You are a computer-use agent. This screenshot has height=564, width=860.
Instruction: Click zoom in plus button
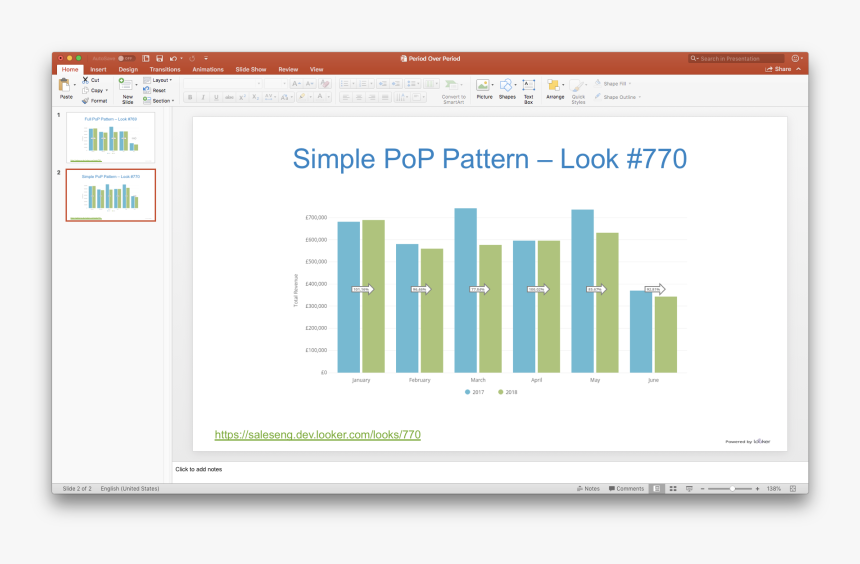(757, 488)
